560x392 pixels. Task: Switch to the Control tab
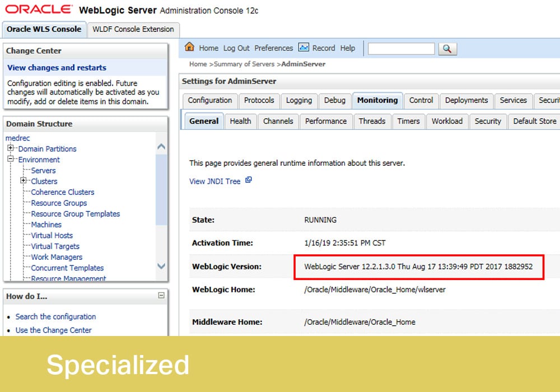click(x=421, y=101)
